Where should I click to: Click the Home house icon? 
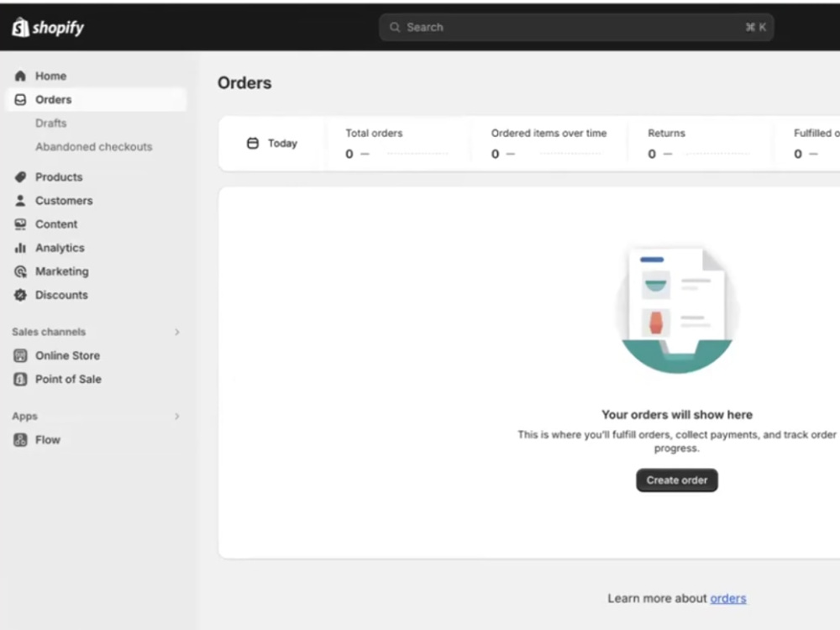pyautogui.click(x=20, y=76)
